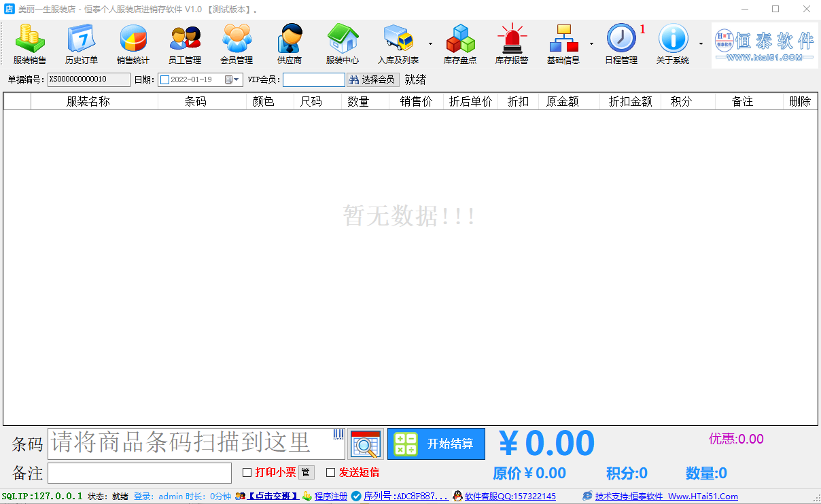
Task: Open the 技术支持 HTai51.Com link
Action: point(667,497)
